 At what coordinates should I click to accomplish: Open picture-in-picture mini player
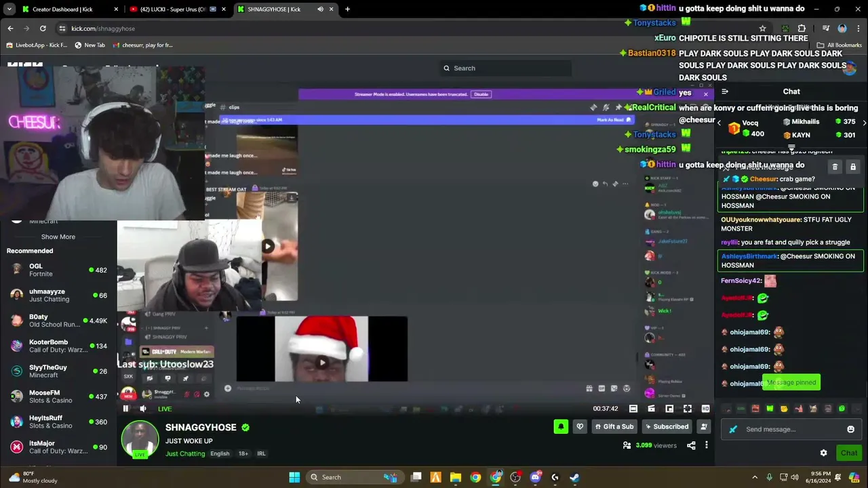pyautogui.click(x=669, y=409)
